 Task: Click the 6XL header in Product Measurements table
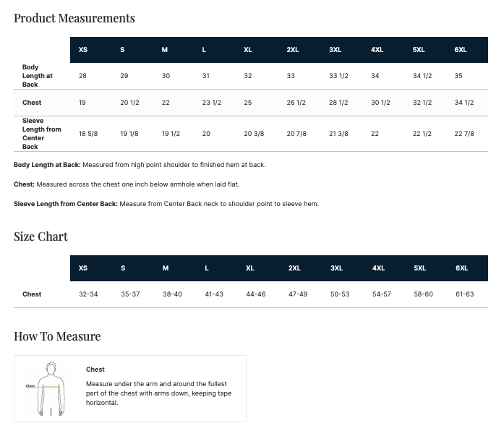[461, 50]
